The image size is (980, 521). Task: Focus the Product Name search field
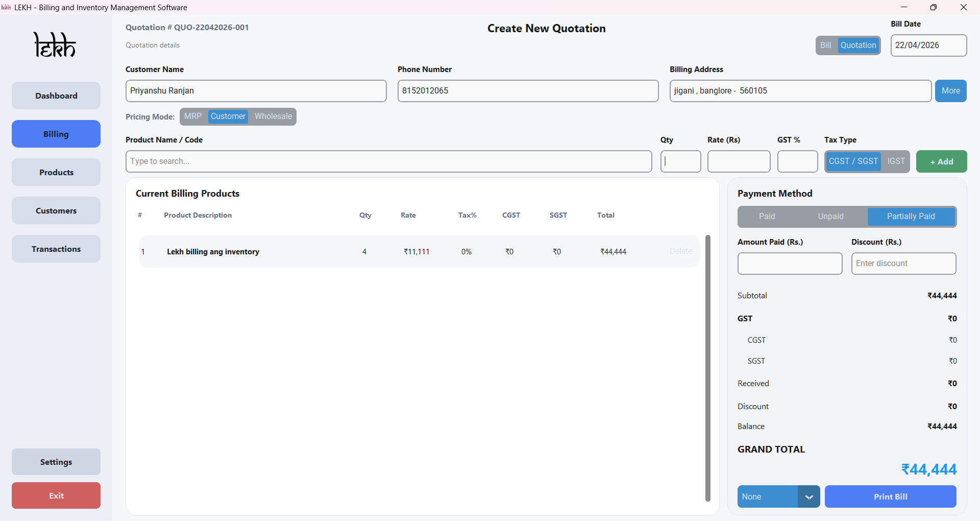[388, 161]
